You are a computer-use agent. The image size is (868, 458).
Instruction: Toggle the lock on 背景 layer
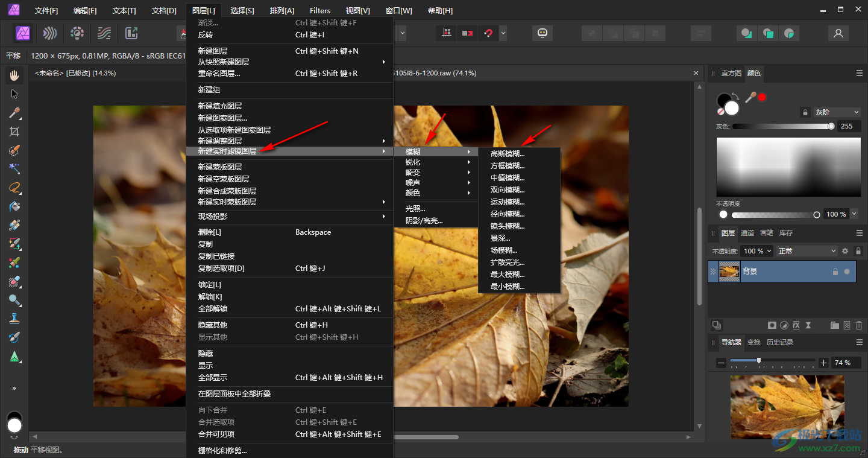[x=835, y=272]
